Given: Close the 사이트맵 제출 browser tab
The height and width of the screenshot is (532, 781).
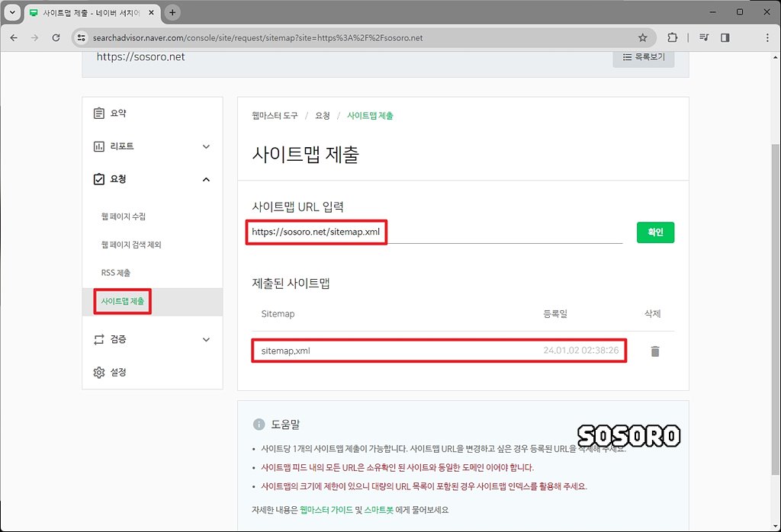Looking at the screenshot, I should pyautogui.click(x=152, y=12).
